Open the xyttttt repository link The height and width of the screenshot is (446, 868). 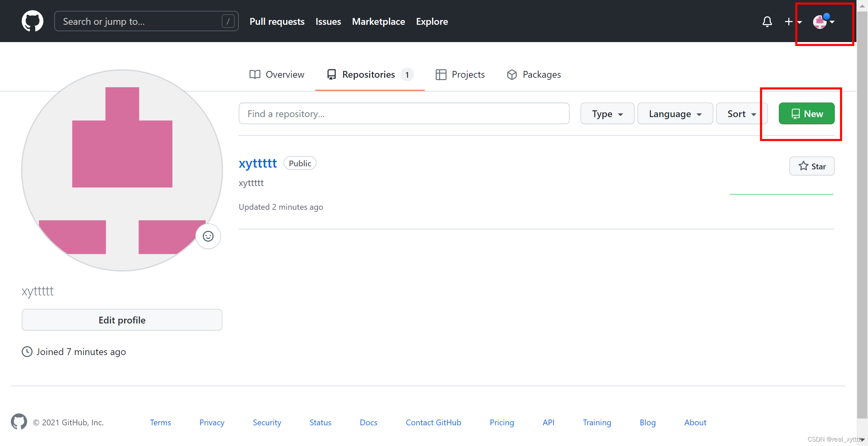258,163
